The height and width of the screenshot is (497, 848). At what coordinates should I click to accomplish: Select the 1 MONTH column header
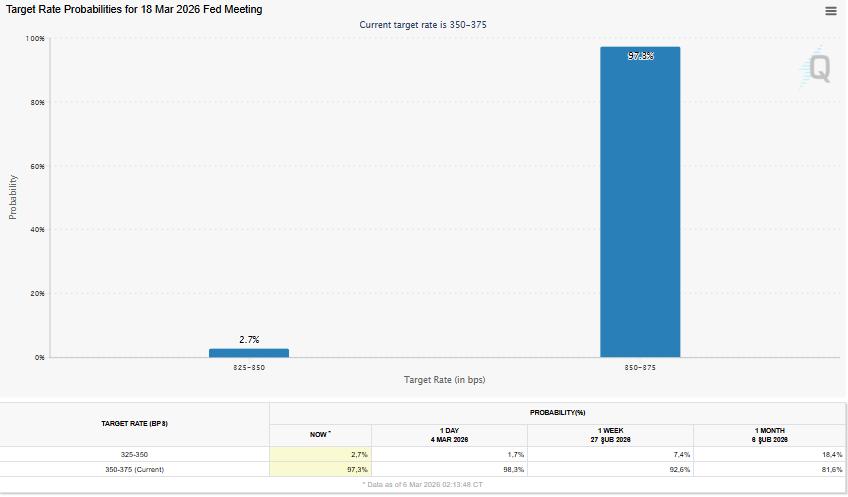(x=767, y=435)
